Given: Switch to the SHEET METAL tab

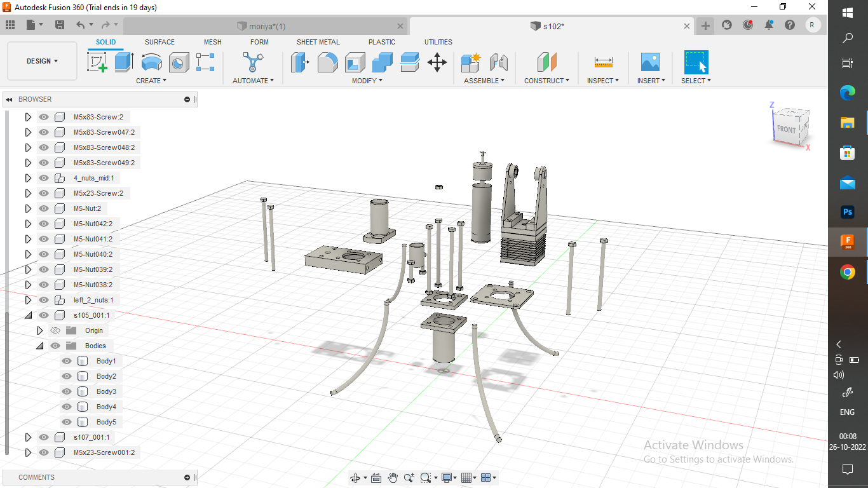Looking at the screenshot, I should coord(318,42).
